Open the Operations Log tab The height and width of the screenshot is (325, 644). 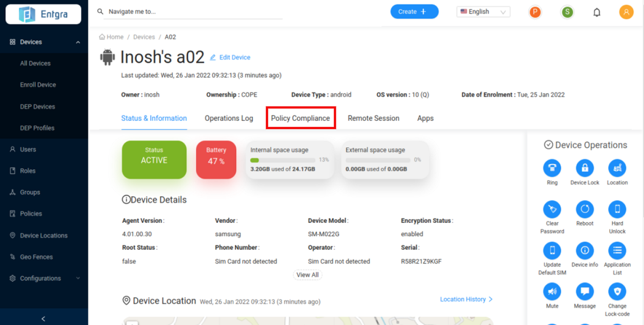pos(229,118)
